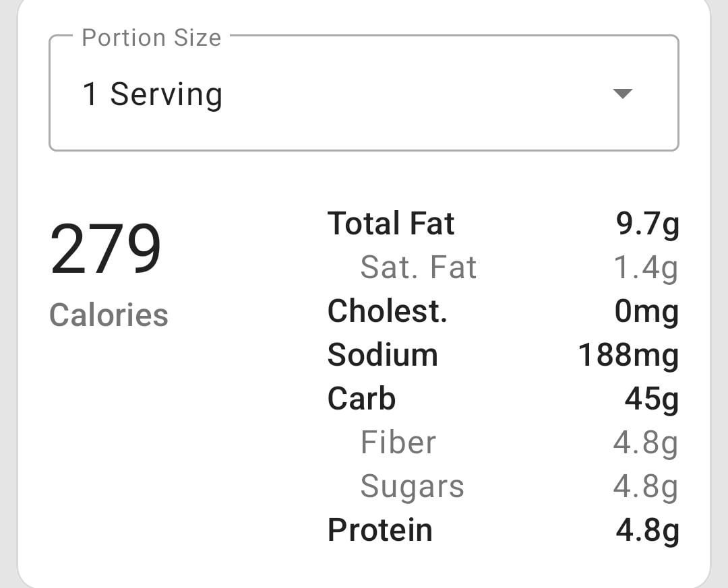Select the Sodium label
Viewport: 728px width, 588px height.
[x=382, y=355]
